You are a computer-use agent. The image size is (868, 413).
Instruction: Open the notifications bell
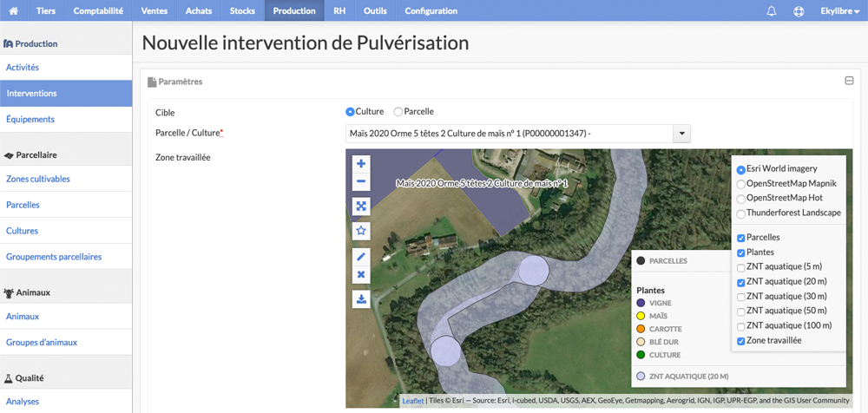(771, 11)
